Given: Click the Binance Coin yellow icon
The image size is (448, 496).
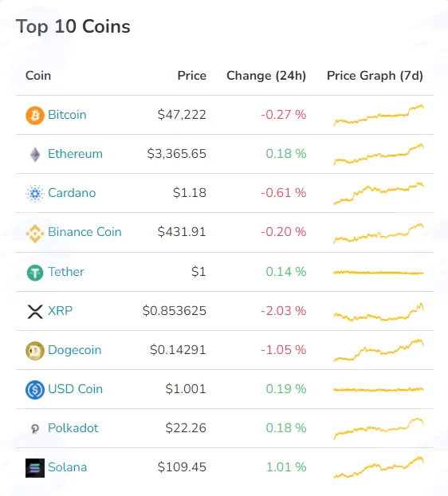Looking at the screenshot, I should [35, 234].
